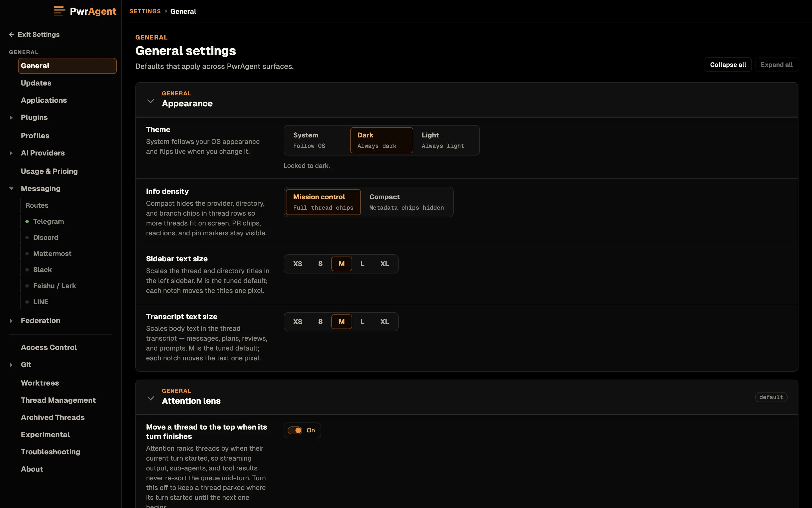Screen dimensions: 812x508
Task: Set Sidebar text size to L
Action: coord(362,264)
